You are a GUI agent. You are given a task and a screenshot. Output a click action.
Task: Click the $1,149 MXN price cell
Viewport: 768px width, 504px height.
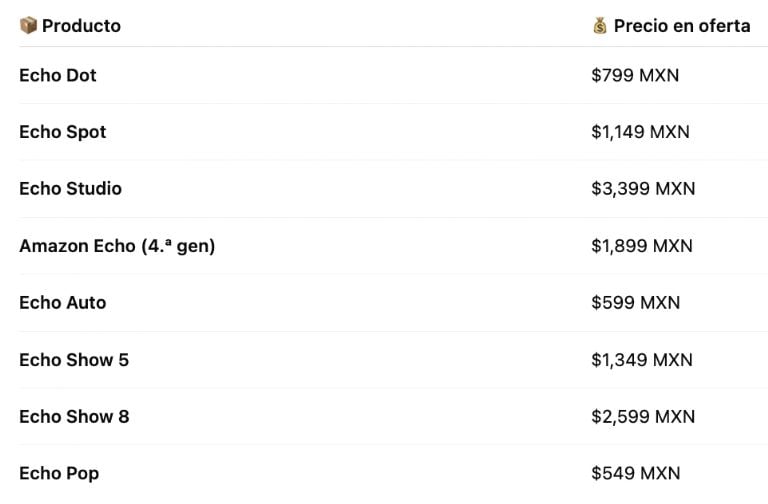click(x=640, y=132)
